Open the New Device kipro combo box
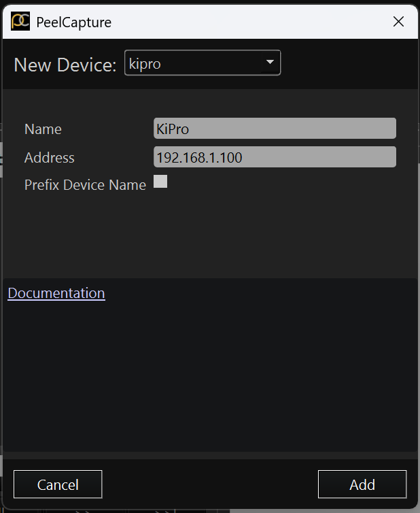420x513 pixels. pyautogui.click(x=203, y=63)
